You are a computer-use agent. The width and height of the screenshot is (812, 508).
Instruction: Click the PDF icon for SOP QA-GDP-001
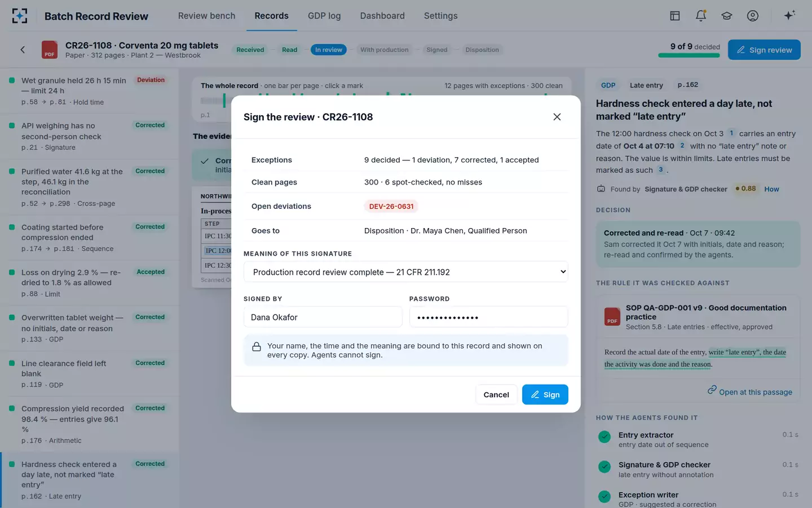pos(612,316)
